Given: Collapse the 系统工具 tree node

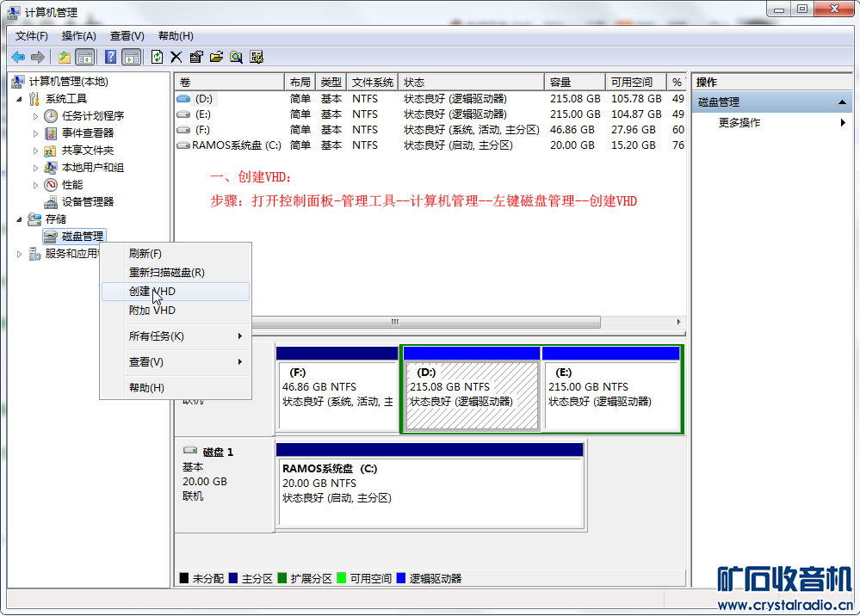Looking at the screenshot, I should pos(20,99).
